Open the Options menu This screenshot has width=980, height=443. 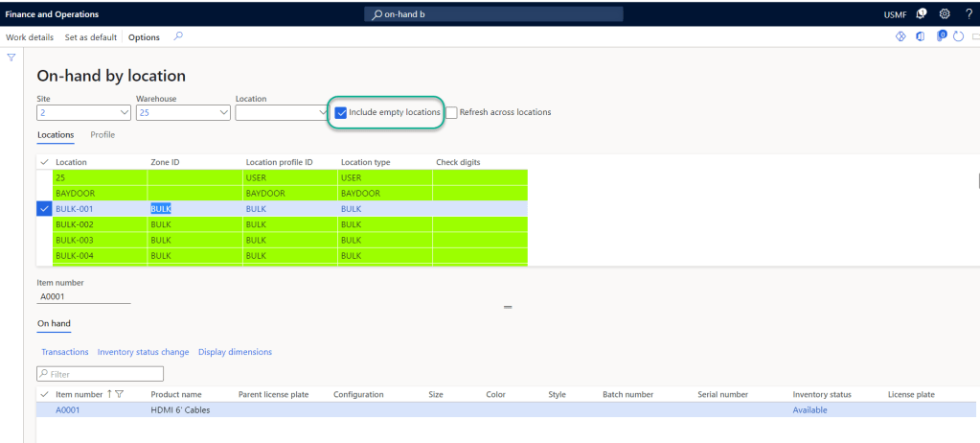pos(144,37)
